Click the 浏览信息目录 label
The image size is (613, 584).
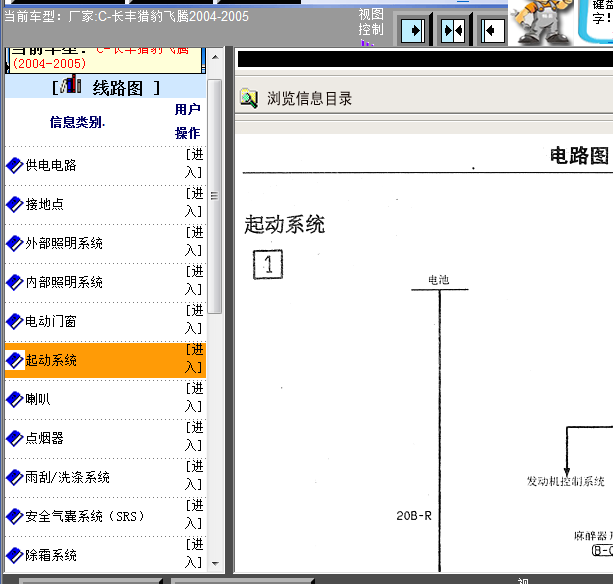point(309,99)
